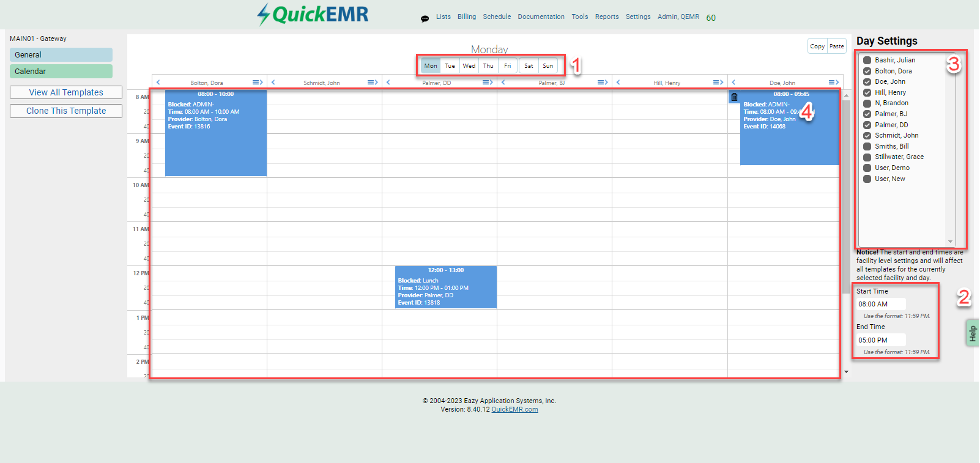The height and width of the screenshot is (463, 980).
Task: Click provider list scrollbar down arrow
Action: point(950,241)
